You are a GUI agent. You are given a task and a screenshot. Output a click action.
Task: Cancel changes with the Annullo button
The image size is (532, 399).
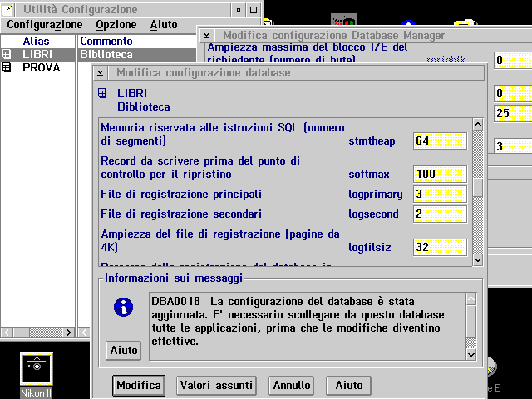(x=292, y=385)
